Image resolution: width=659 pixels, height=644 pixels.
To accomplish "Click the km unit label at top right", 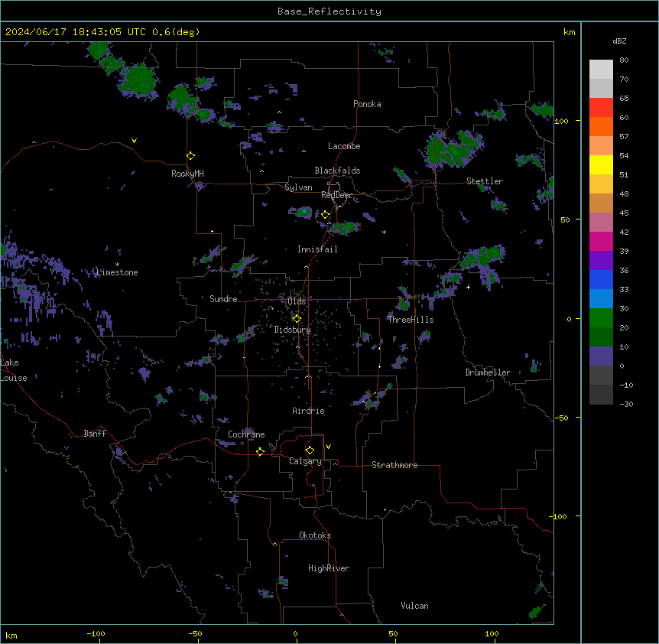I will point(569,32).
